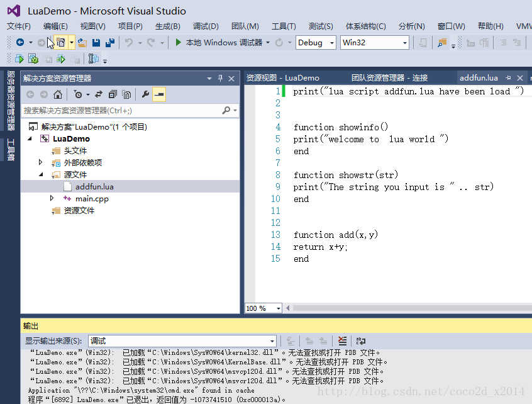This screenshot has width=532, height=404.
Task: Click Clear All icon in Output panel
Action: point(342,341)
